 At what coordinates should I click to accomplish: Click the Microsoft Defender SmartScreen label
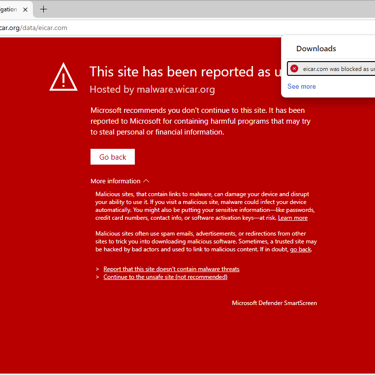point(274,303)
